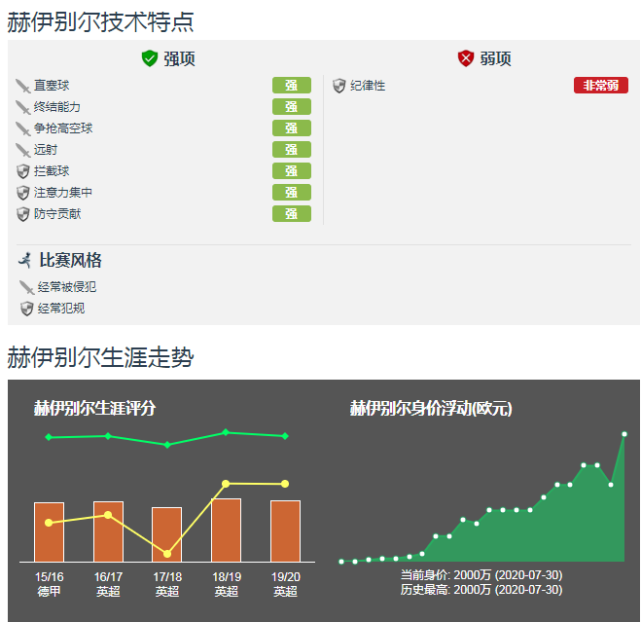Click the 赫伊别尔生涯走势 heading

101,357
